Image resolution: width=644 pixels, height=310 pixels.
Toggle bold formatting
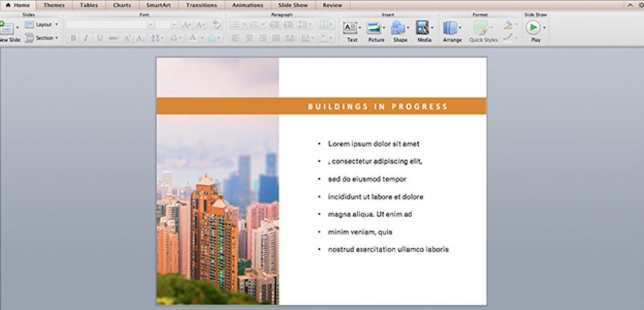click(x=73, y=38)
